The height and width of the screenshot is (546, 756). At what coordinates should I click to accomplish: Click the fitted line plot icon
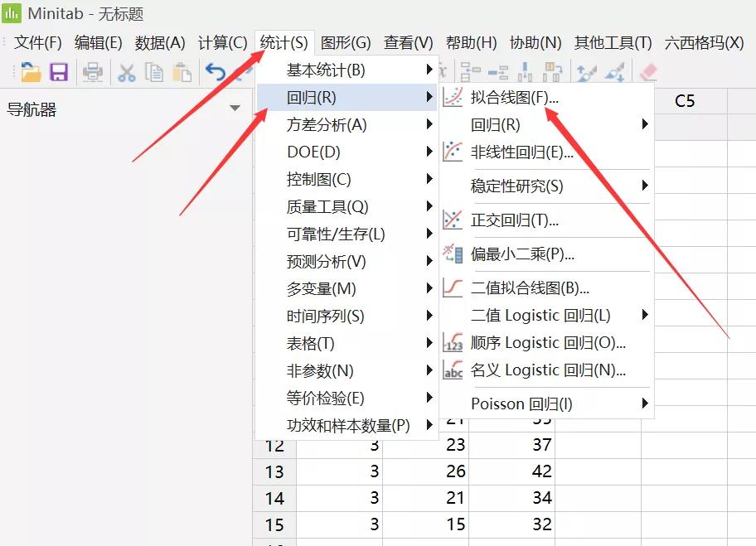[x=453, y=97]
